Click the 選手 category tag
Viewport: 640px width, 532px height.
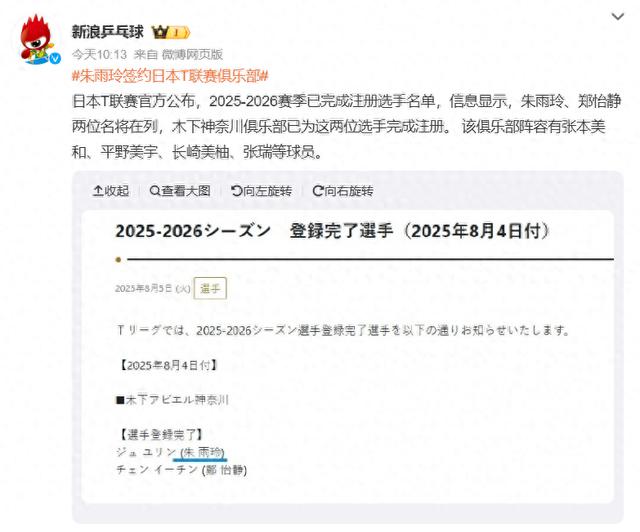click(x=210, y=289)
